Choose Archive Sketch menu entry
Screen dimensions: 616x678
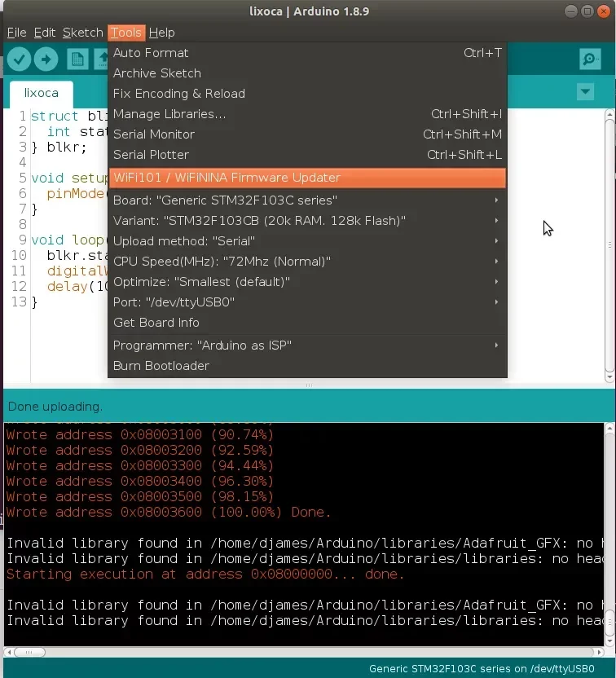[x=307, y=73]
